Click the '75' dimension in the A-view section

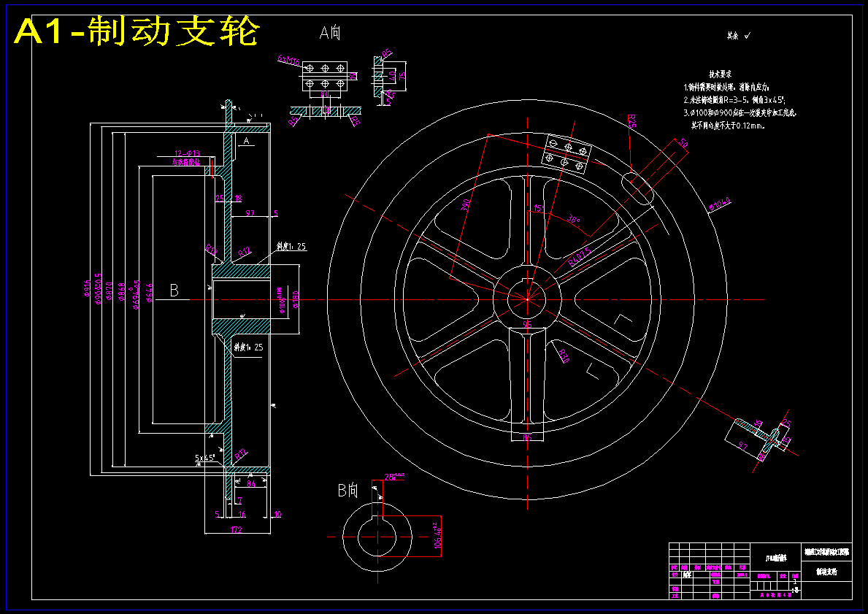point(402,74)
